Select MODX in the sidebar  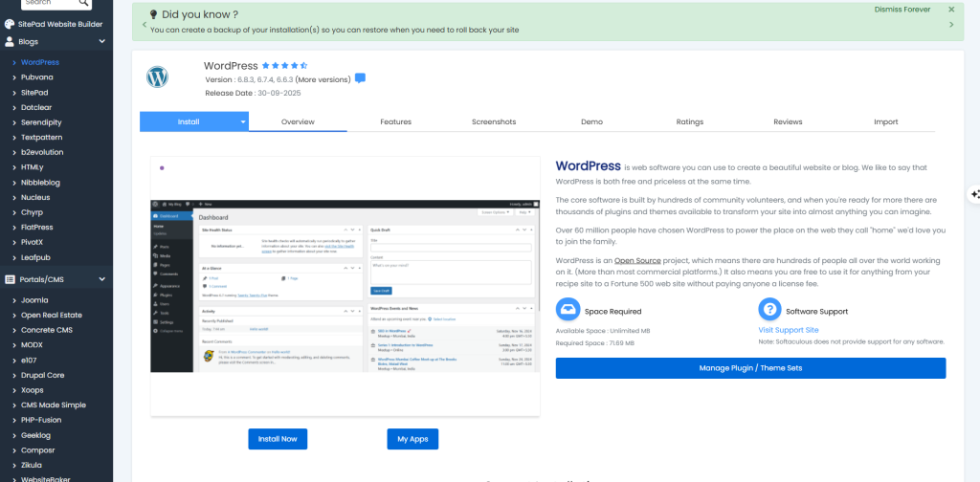pyautogui.click(x=32, y=345)
